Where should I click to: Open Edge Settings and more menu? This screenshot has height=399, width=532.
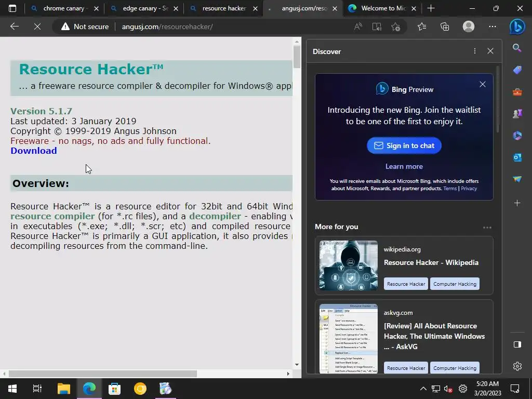[x=493, y=26]
